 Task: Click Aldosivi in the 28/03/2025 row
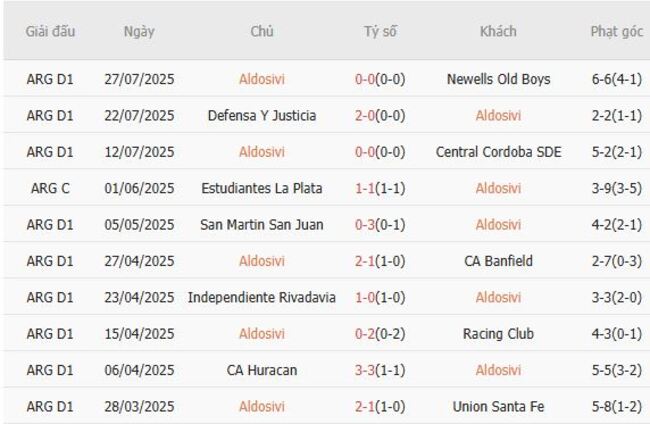(x=262, y=407)
